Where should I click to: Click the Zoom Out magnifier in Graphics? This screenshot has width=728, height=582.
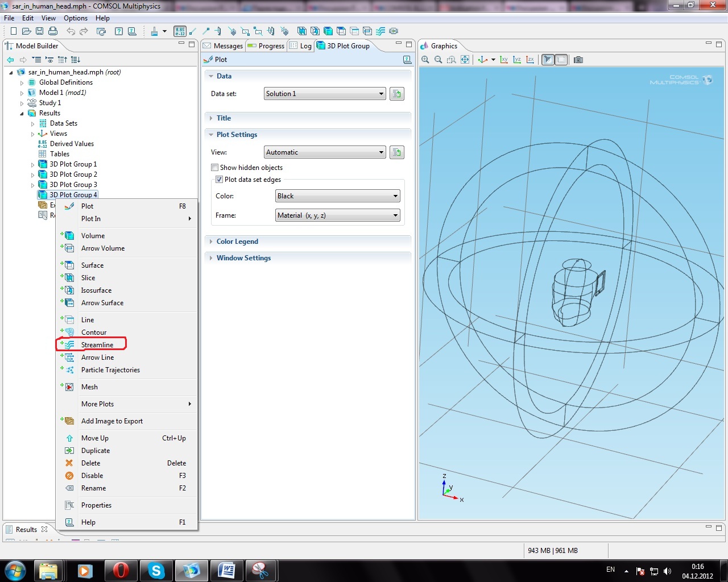[x=438, y=60]
